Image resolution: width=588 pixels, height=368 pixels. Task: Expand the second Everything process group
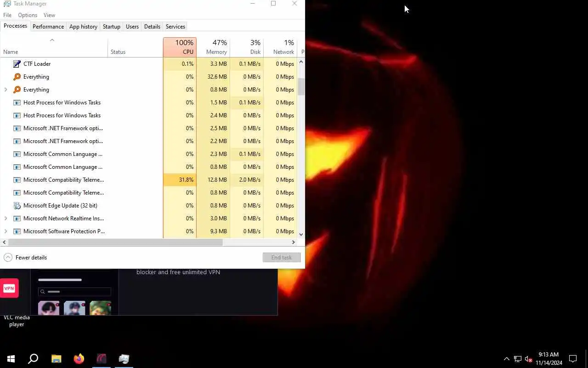click(6, 90)
